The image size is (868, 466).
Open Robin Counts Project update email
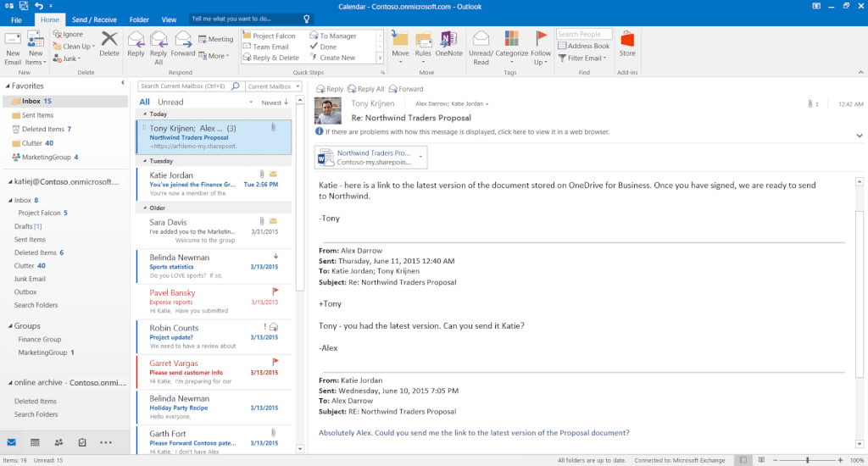[214, 336]
